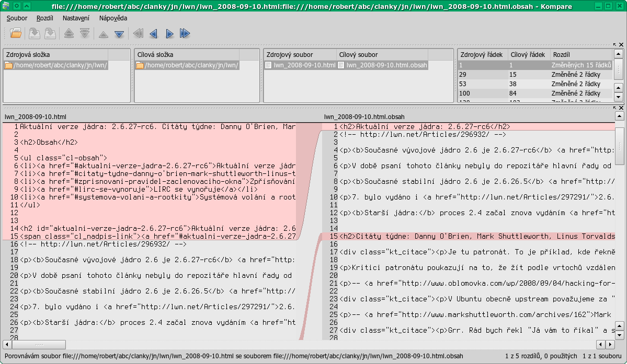Click the first grayed save-arrow toolbar icon
627x364 pixels.
34,33
